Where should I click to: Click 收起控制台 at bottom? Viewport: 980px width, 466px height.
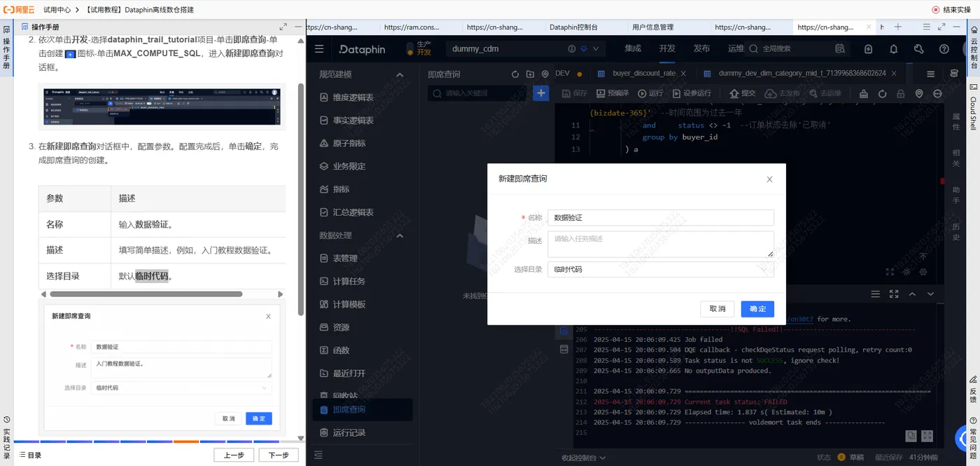(584, 458)
